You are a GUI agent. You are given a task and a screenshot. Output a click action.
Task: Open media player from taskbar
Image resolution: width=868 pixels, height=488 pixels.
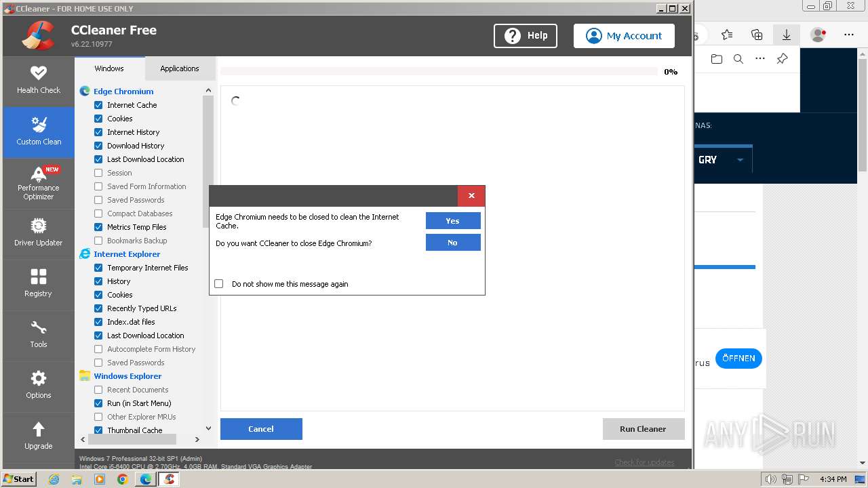(100, 479)
